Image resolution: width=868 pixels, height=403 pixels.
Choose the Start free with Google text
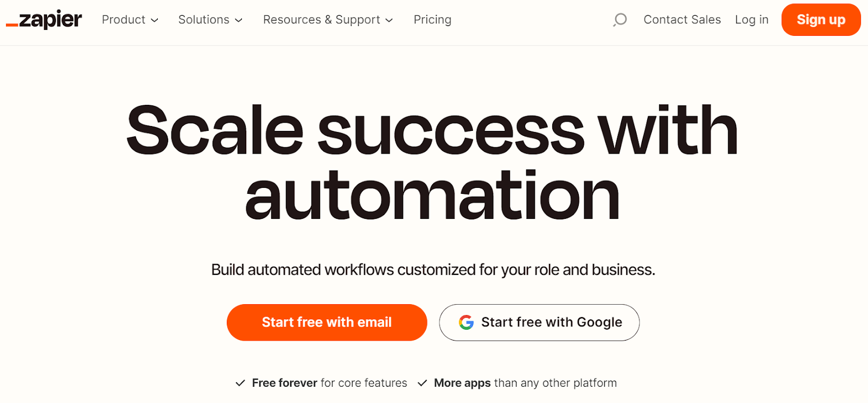[552, 323]
